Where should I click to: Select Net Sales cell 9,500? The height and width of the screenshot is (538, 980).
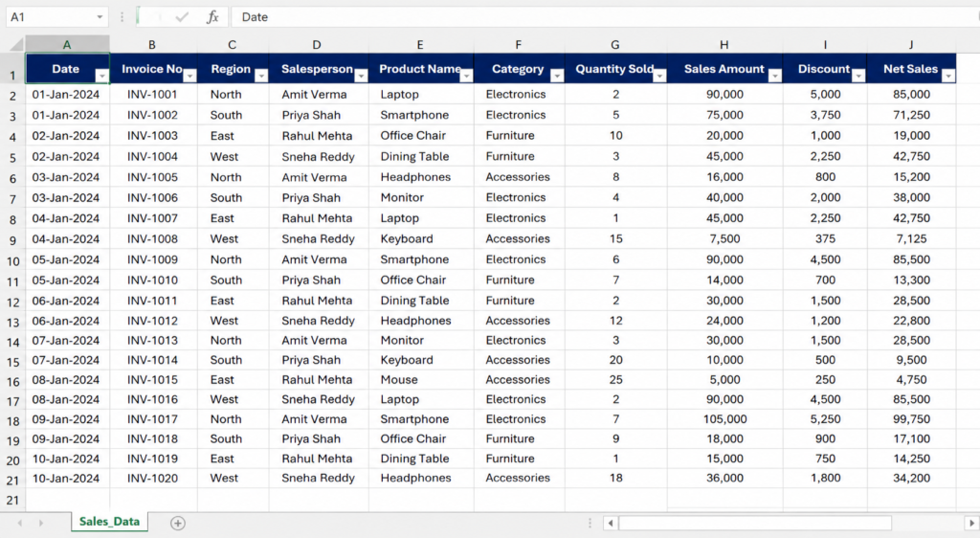(x=911, y=360)
